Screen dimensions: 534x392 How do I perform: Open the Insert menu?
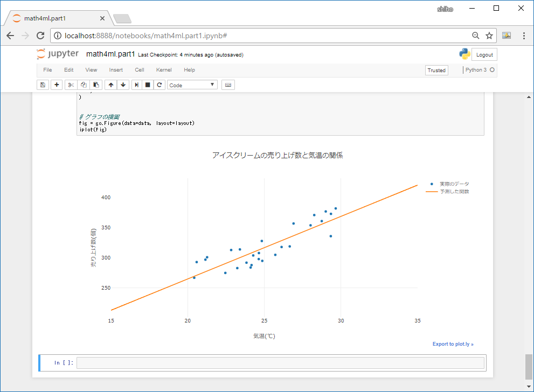pos(116,70)
